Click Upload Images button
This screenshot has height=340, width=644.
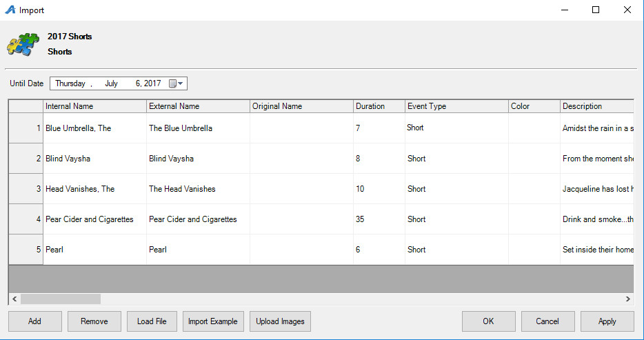[x=280, y=321]
